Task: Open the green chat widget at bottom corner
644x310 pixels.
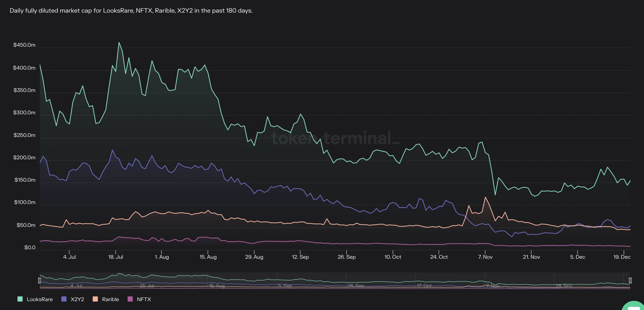Action: coord(633,306)
